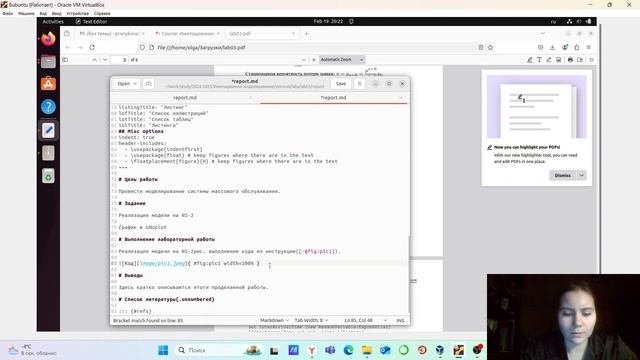Open a new Firefox tab
Viewport: 640px width, 360px height.
[x=307, y=33]
